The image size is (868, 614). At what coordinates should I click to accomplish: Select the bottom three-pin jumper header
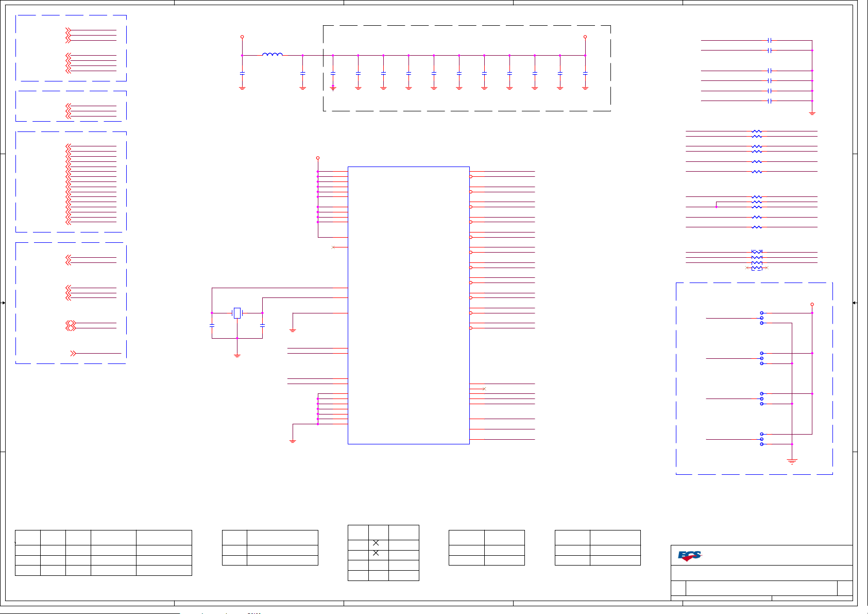[761, 439]
